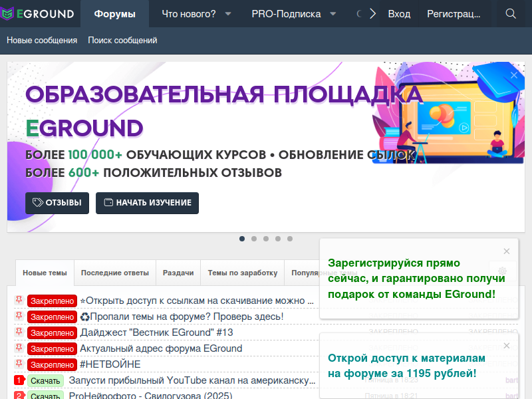Click pin icon of 'Актуальный адрес' topic
Viewport: 532px width, 399px height.
[19, 347]
